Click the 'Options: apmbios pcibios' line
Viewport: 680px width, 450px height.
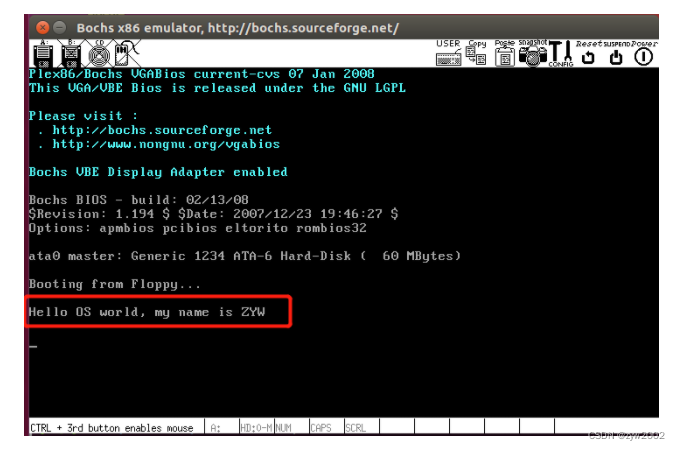(198, 228)
